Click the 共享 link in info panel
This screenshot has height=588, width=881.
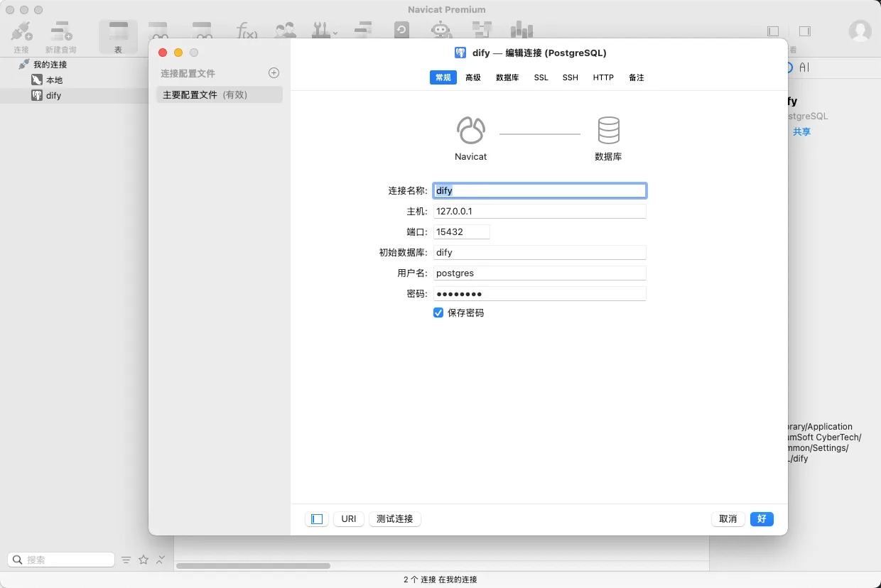pyautogui.click(x=801, y=132)
